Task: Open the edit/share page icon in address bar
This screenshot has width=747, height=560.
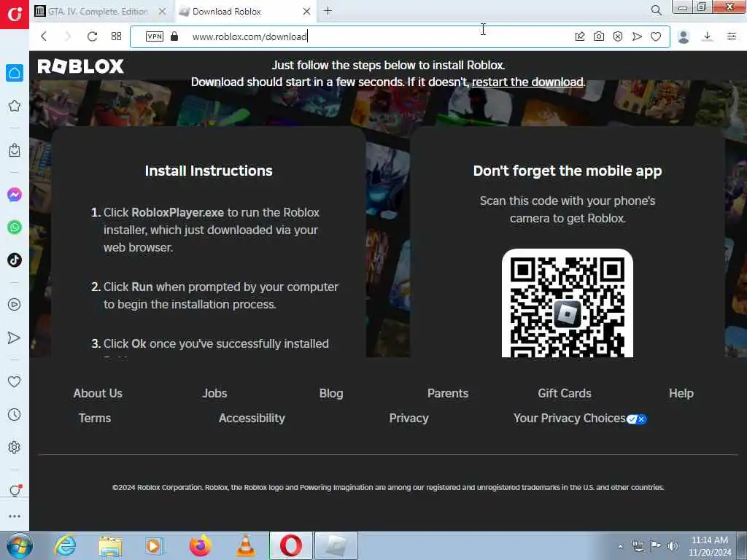Action: (580, 36)
